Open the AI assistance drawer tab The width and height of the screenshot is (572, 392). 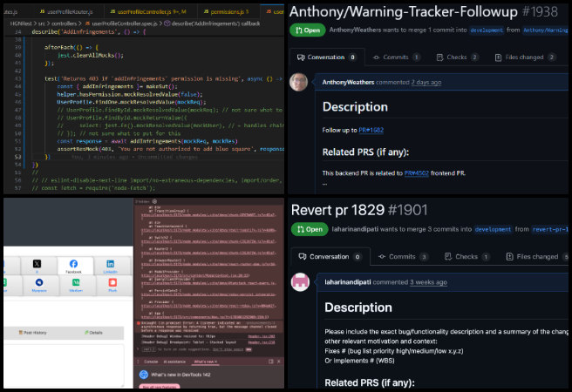pos(176,360)
